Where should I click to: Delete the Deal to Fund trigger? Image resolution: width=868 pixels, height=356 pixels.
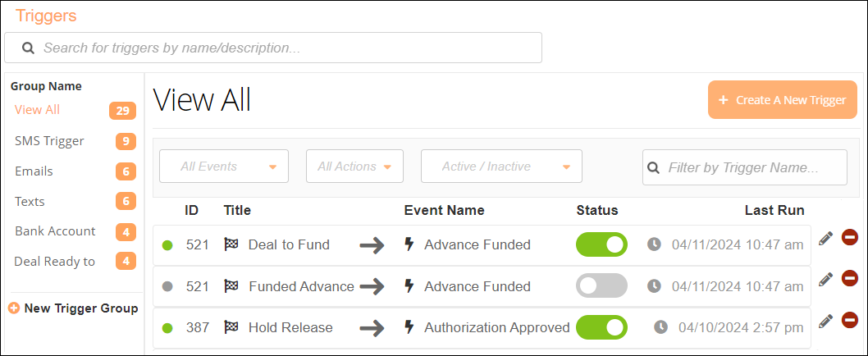tap(850, 238)
